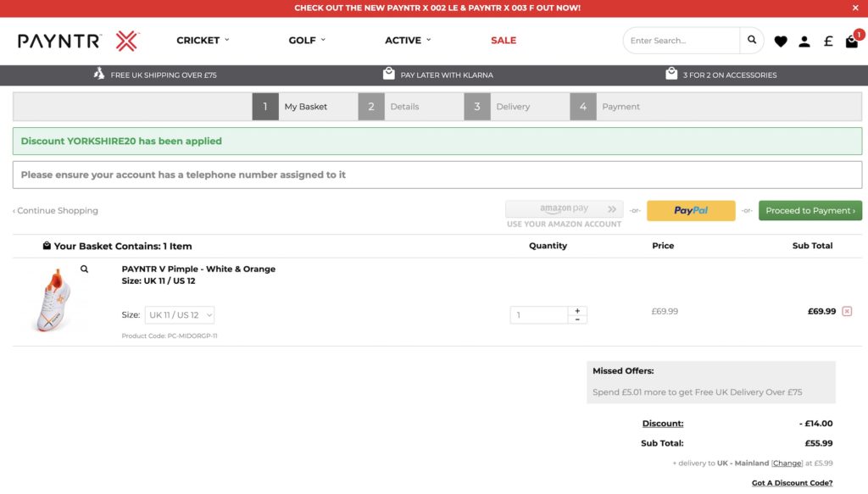Go to the Sale section

click(504, 41)
